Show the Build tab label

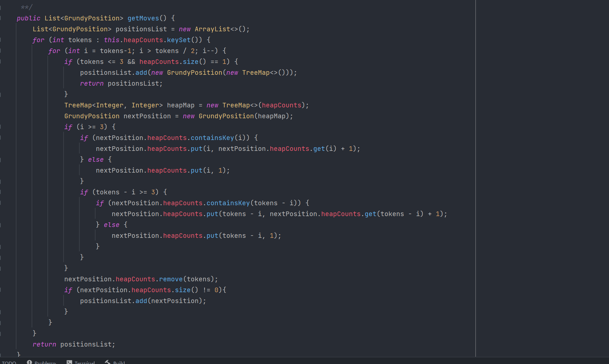point(119,362)
